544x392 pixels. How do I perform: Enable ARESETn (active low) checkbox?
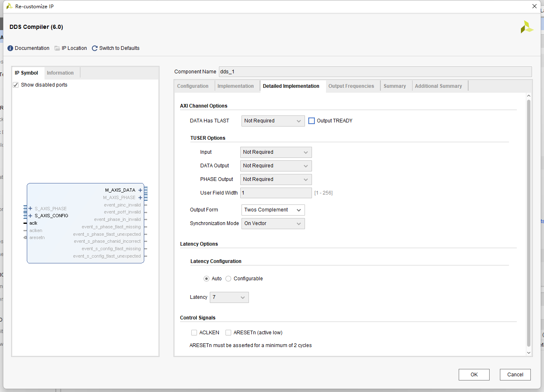click(x=228, y=333)
